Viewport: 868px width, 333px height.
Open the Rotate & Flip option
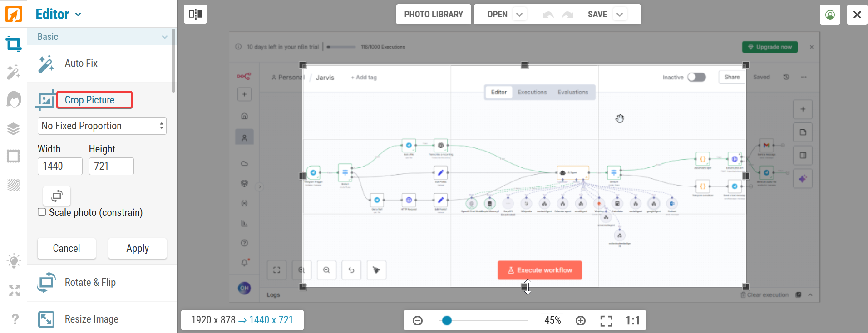[x=90, y=282]
